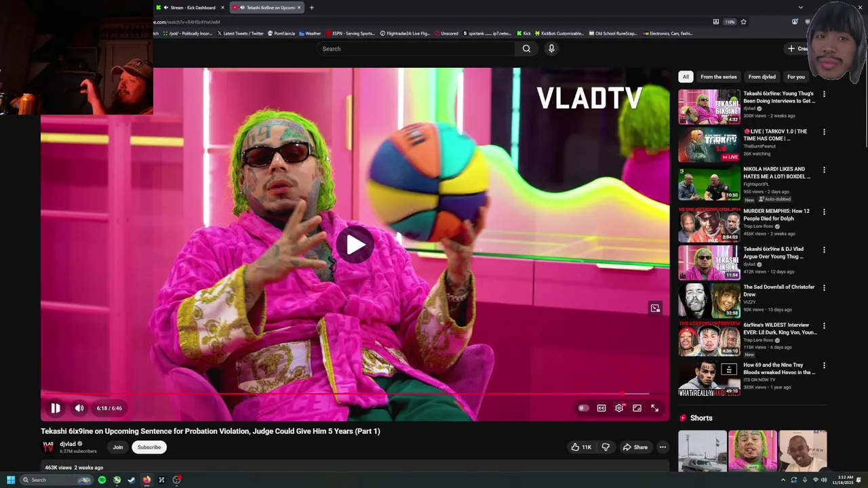This screenshot has height=488, width=868.
Task: Close the Kick Dashboard browser tab
Action: 222,7
